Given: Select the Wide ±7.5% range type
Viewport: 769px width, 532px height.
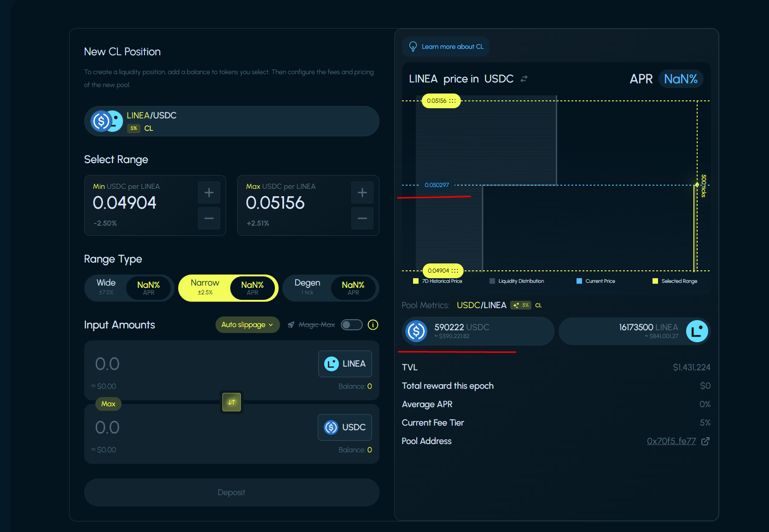Looking at the screenshot, I should pyautogui.click(x=106, y=287).
